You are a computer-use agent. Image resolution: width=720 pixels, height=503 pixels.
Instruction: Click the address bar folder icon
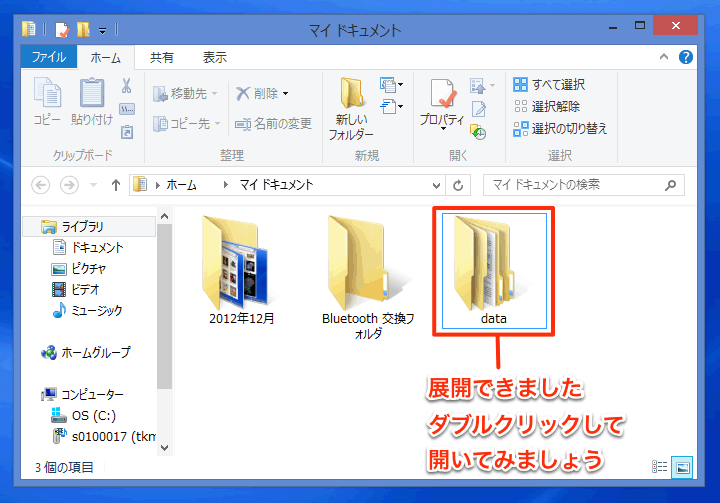pyautogui.click(x=140, y=185)
